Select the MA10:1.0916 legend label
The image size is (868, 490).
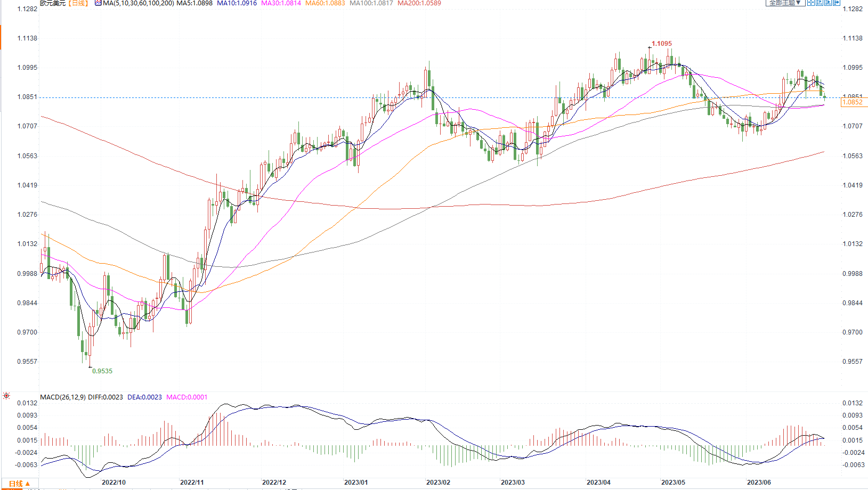point(237,3)
